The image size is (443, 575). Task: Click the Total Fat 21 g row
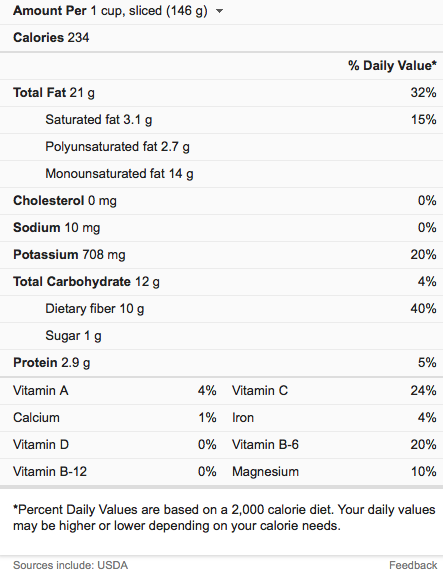[x=222, y=93]
